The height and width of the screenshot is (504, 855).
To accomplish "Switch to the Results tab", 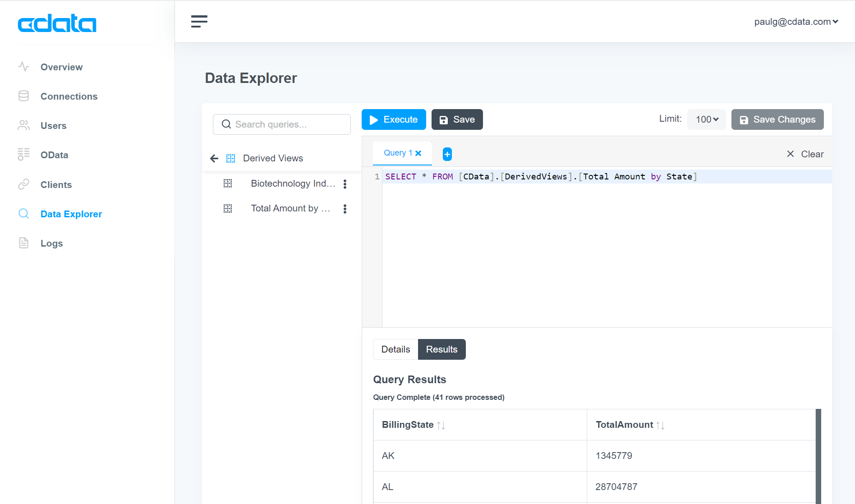I will pos(442,349).
